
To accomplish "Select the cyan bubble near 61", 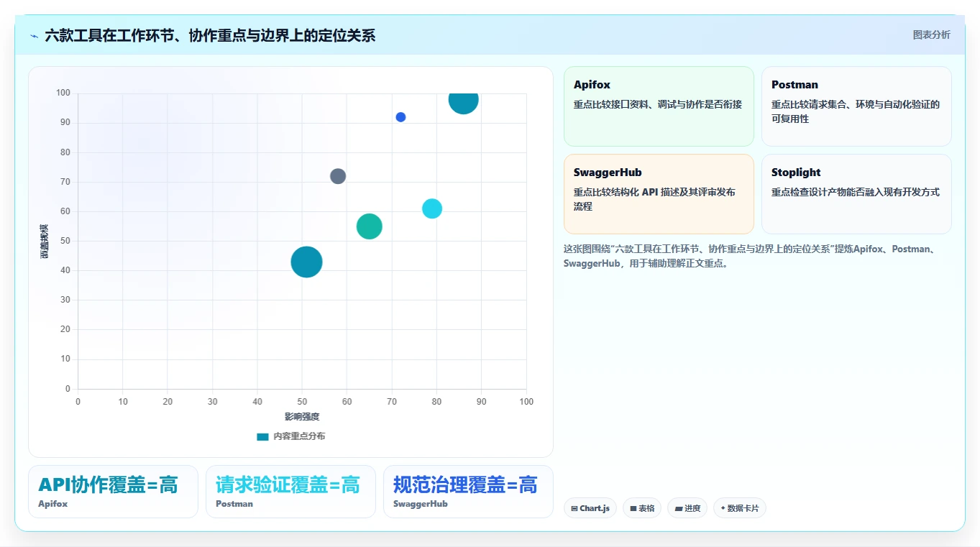I will pos(432,208).
